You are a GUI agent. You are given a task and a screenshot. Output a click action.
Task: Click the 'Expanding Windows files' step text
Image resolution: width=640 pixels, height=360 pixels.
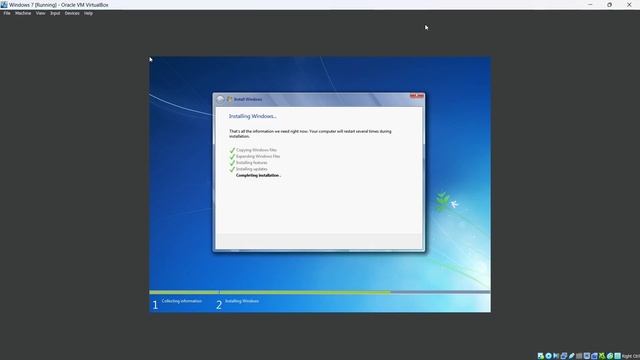[258, 156]
